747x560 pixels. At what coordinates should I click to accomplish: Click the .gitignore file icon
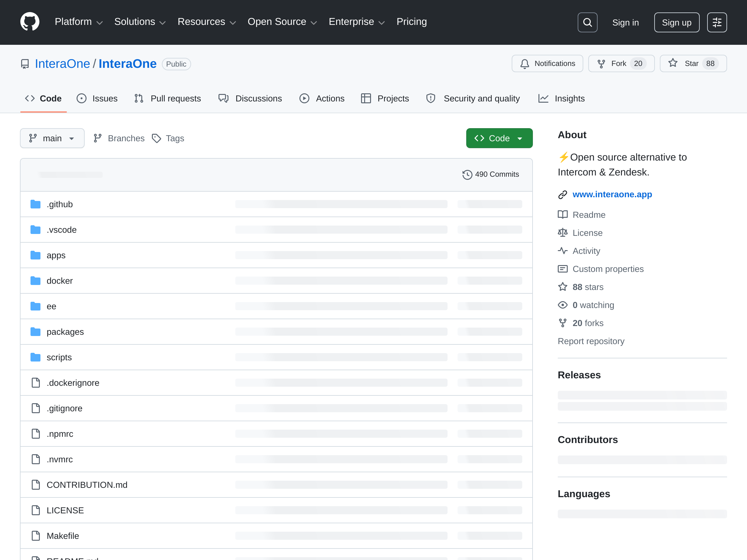pos(35,408)
